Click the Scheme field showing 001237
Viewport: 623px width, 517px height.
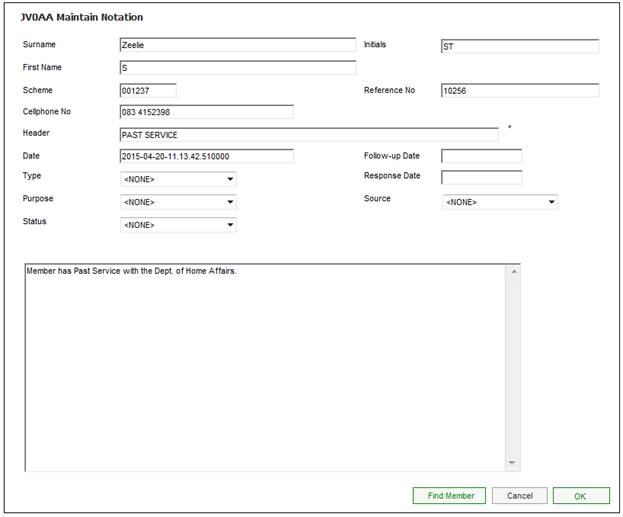(148, 91)
